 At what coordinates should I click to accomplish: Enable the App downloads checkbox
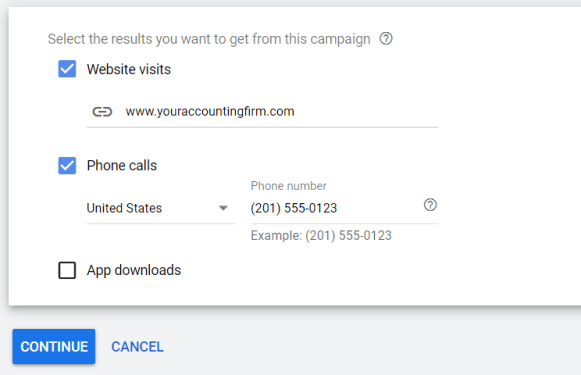(x=67, y=270)
